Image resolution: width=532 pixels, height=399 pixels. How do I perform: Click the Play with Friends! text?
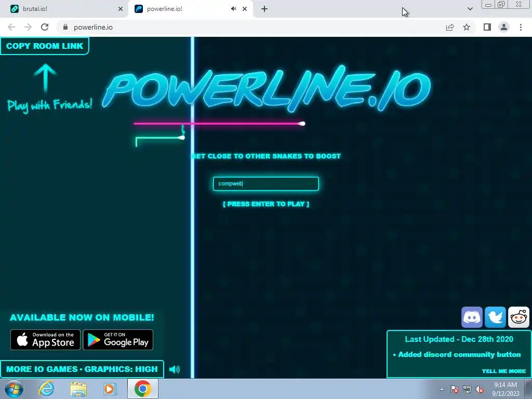(x=49, y=105)
